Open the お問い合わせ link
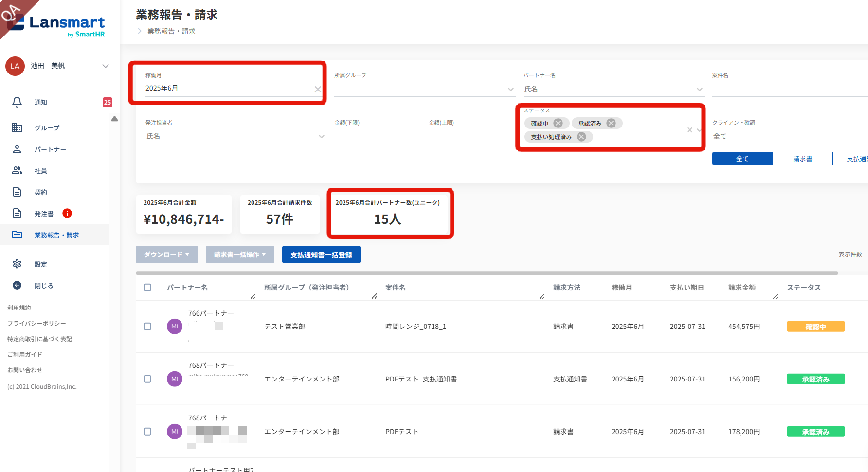 (x=25, y=370)
